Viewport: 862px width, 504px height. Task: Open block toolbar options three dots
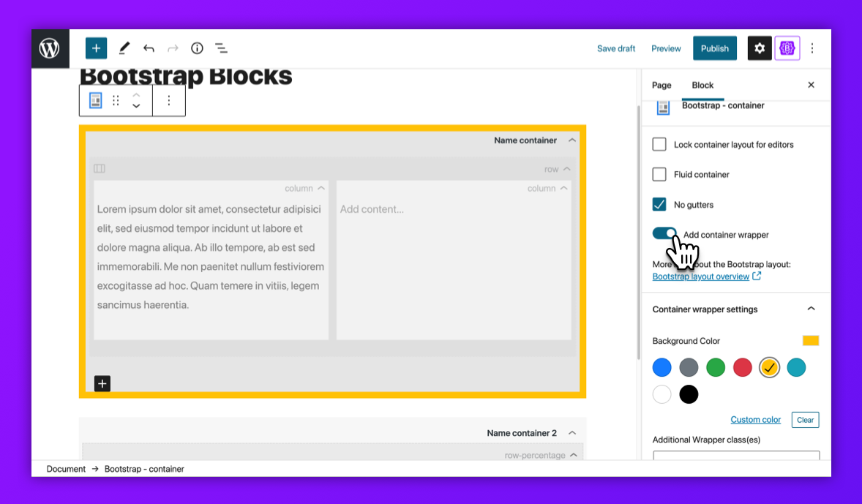pyautogui.click(x=169, y=100)
